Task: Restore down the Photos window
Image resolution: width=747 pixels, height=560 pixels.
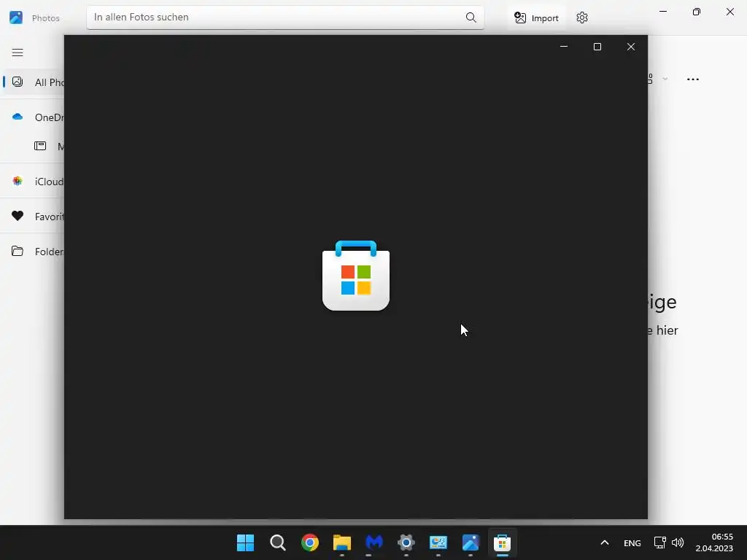Action: click(697, 12)
